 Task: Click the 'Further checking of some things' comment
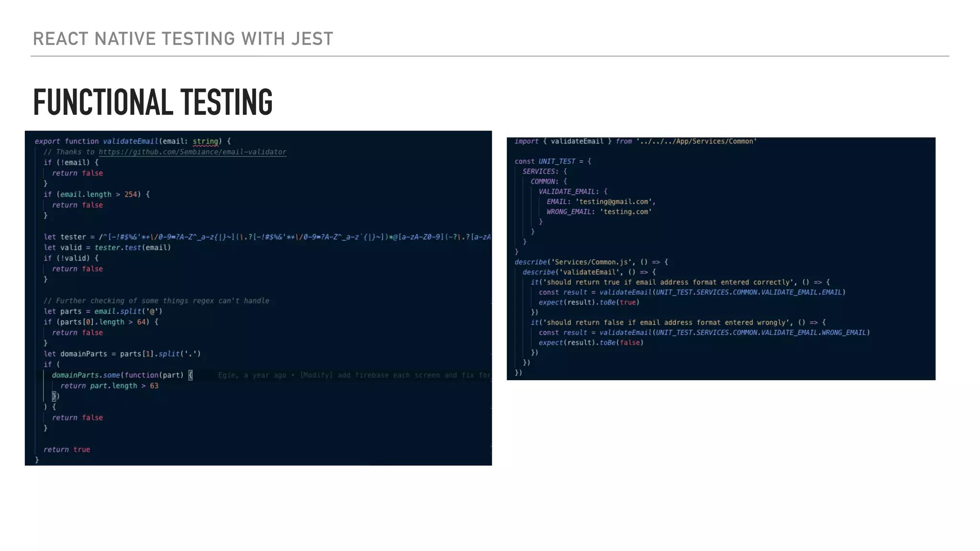(156, 301)
